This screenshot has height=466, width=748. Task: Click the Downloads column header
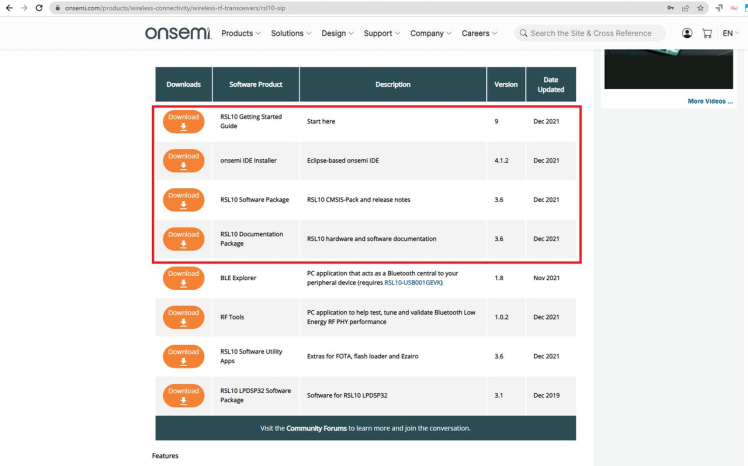click(184, 84)
